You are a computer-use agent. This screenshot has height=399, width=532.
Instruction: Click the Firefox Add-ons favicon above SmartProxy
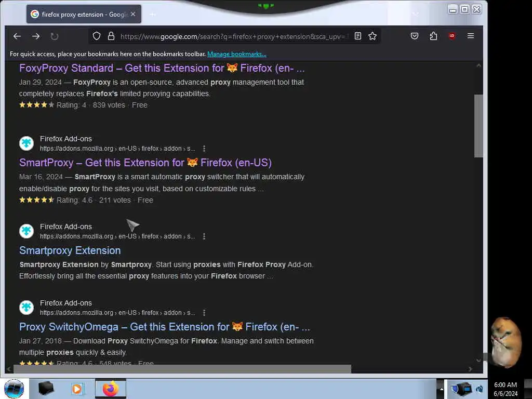(26, 143)
